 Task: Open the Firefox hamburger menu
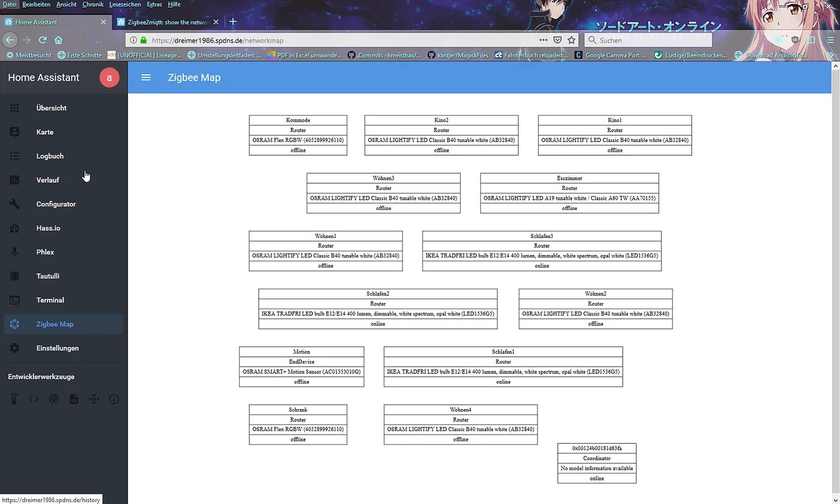pyautogui.click(x=830, y=40)
